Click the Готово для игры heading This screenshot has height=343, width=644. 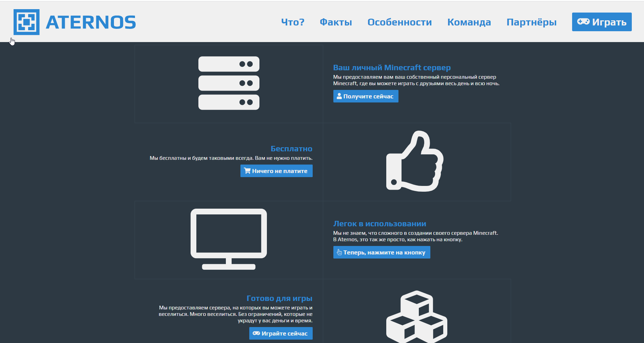(x=279, y=298)
